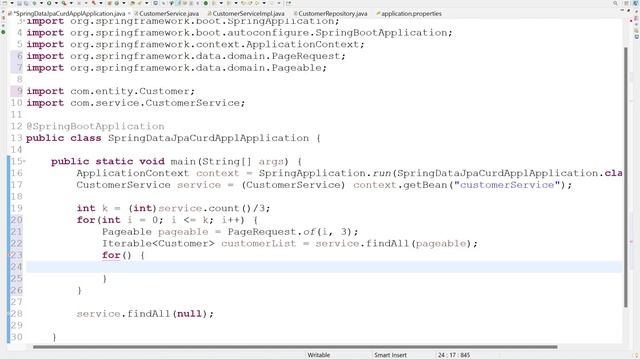Click the horizontal scrollbar of the editor
This screenshot has width=640, height=360.
point(295,347)
